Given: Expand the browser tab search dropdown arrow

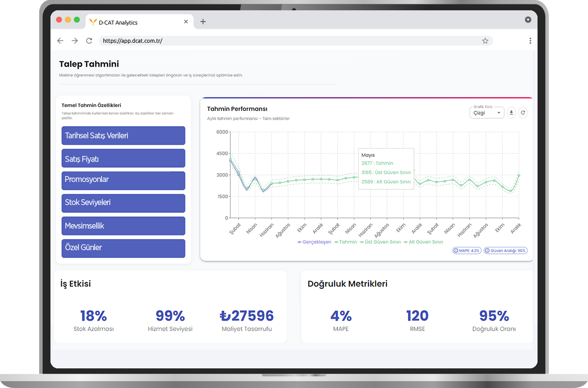Looking at the screenshot, I should coord(528,20).
